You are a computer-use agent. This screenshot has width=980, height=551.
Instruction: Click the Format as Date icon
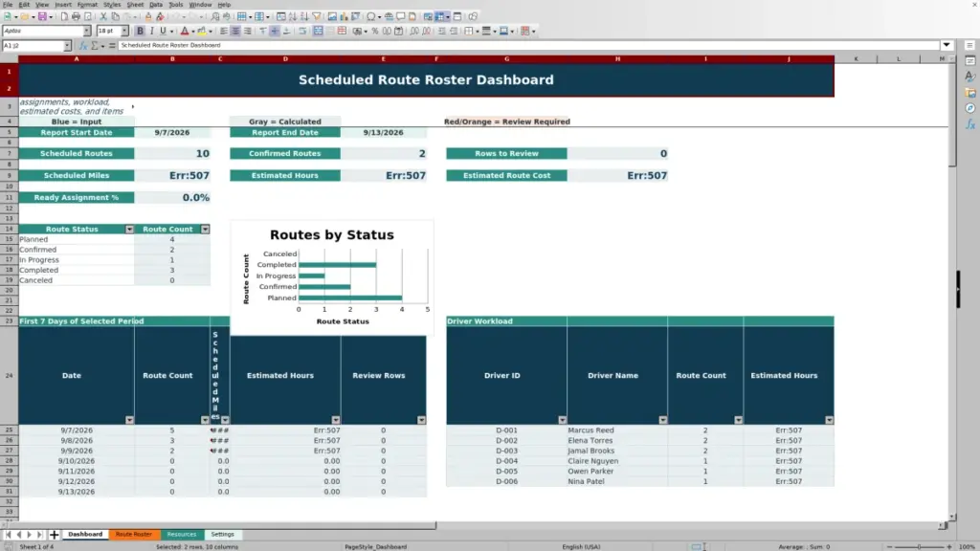(x=399, y=31)
